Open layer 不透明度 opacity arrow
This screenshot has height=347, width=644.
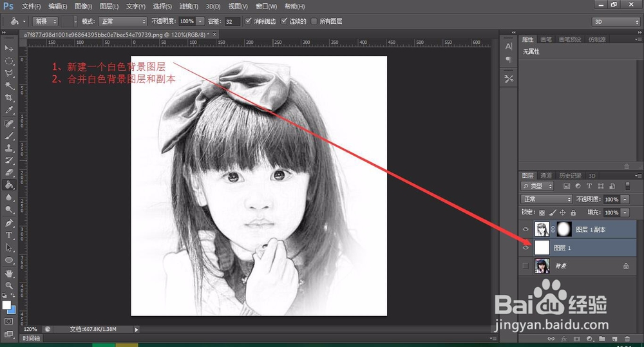[x=625, y=199]
